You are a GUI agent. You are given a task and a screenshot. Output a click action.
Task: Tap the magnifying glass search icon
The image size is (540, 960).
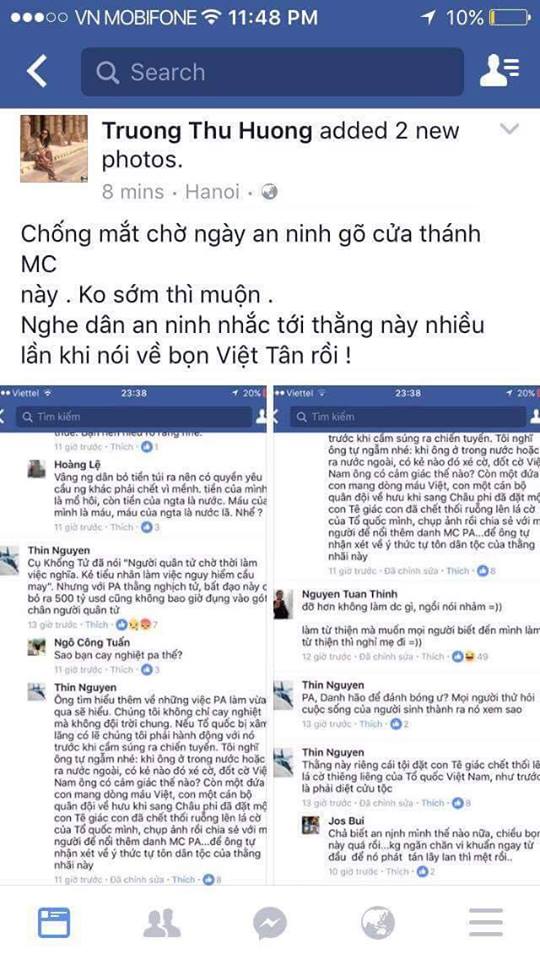(108, 72)
